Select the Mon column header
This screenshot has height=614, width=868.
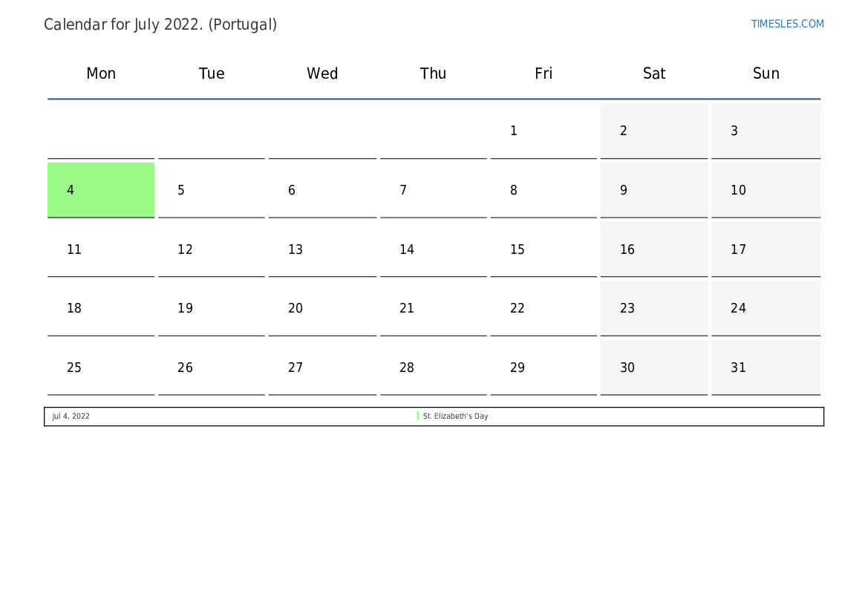click(x=101, y=74)
